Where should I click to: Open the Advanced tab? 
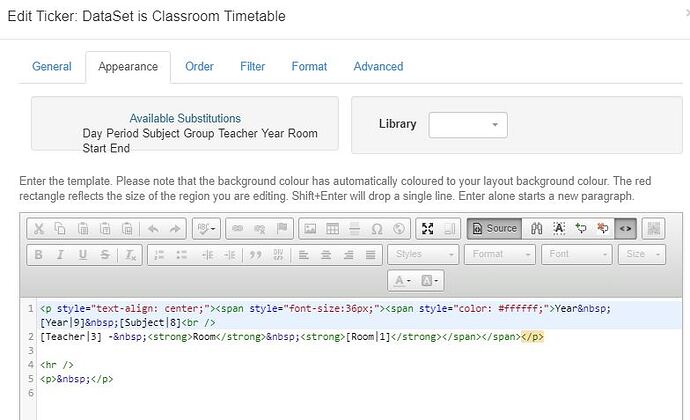click(x=378, y=67)
